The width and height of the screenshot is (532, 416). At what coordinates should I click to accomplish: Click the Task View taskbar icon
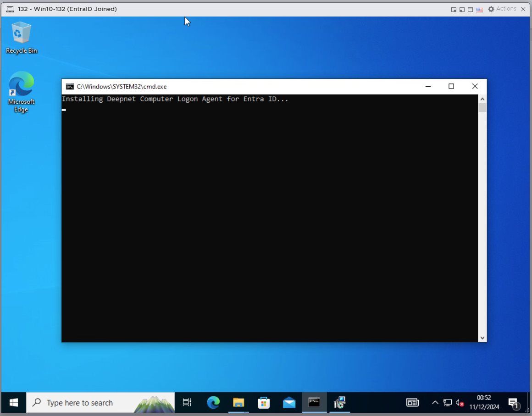pyautogui.click(x=187, y=403)
